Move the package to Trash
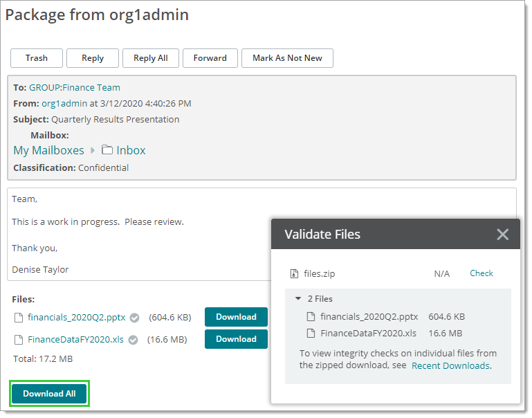The width and height of the screenshot is (532, 418). (x=37, y=58)
